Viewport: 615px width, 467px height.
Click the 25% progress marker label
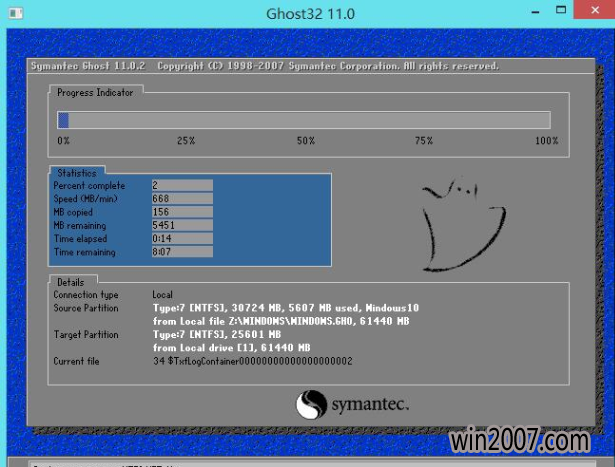point(186,141)
